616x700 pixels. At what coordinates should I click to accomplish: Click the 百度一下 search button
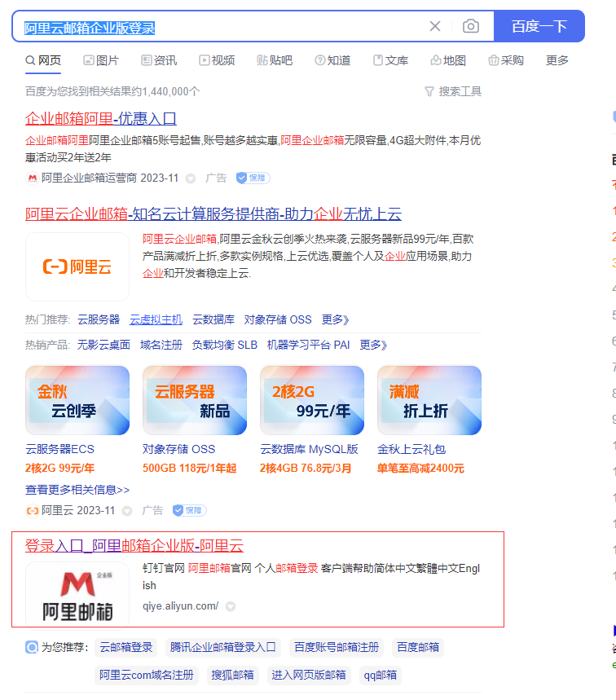tap(539, 26)
